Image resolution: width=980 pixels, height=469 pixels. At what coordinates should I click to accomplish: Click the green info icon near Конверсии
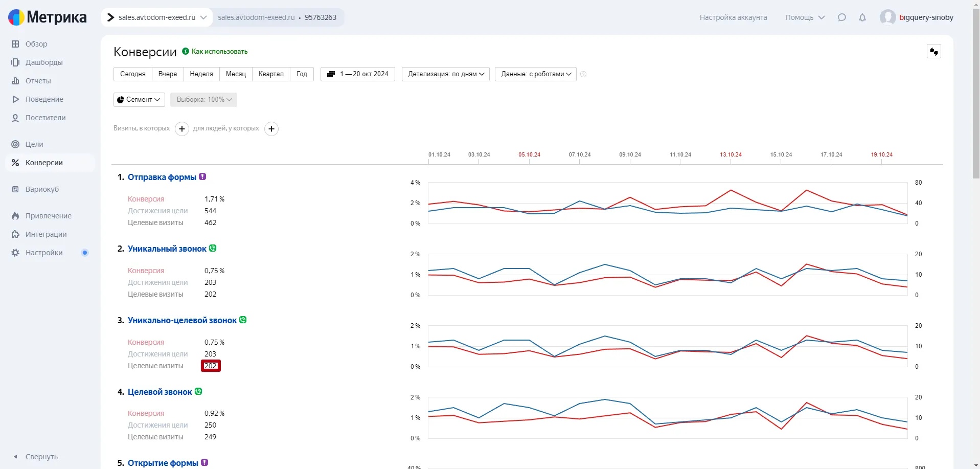tap(186, 51)
